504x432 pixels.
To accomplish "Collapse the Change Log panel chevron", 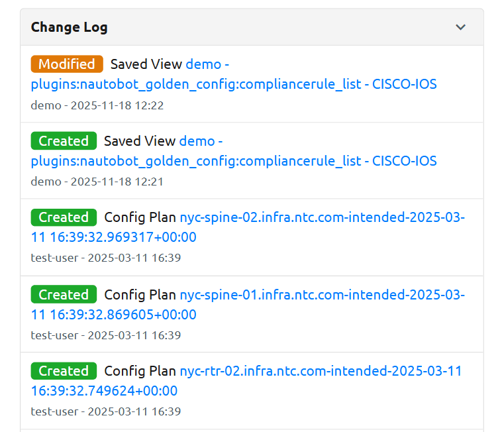I will tap(461, 27).
